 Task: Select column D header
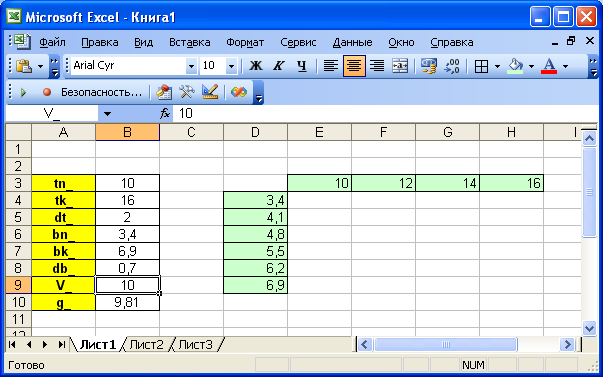tap(255, 132)
